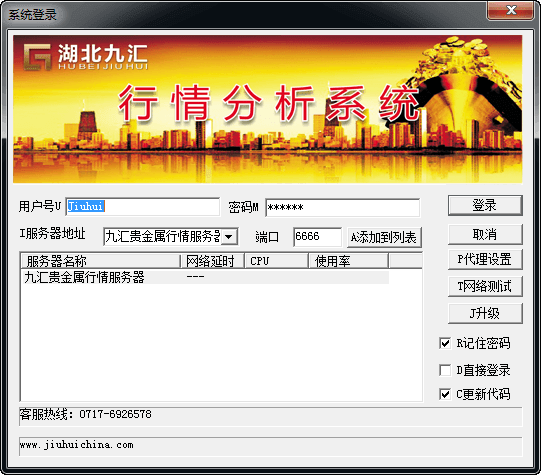Click the 湖北九汇 logo icon

click(37, 57)
